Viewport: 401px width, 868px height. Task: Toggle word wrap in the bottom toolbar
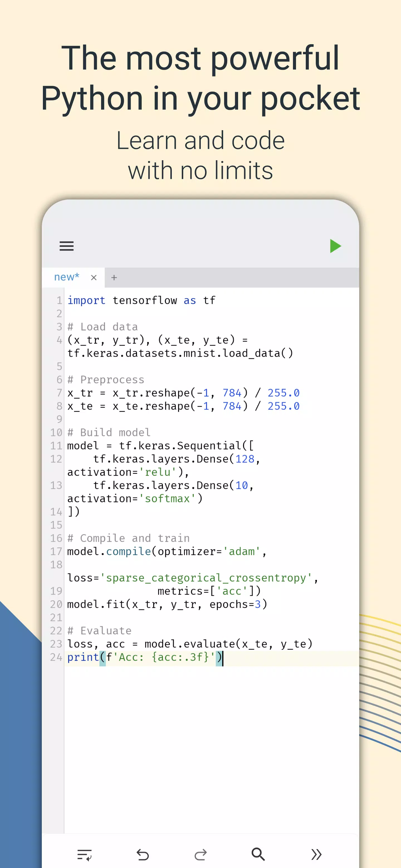[x=84, y=855]
